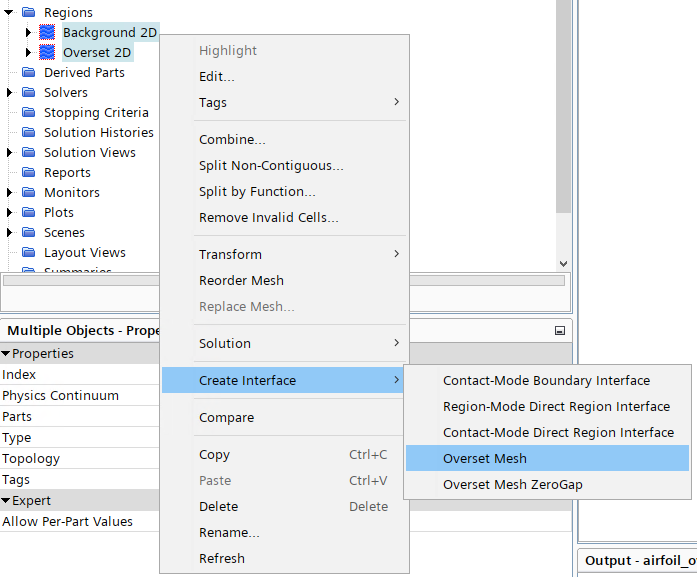Select Contact-Mode Boundary Interface option
The width and height of the screenshot is (697, 577).
[x=546, y=380]
